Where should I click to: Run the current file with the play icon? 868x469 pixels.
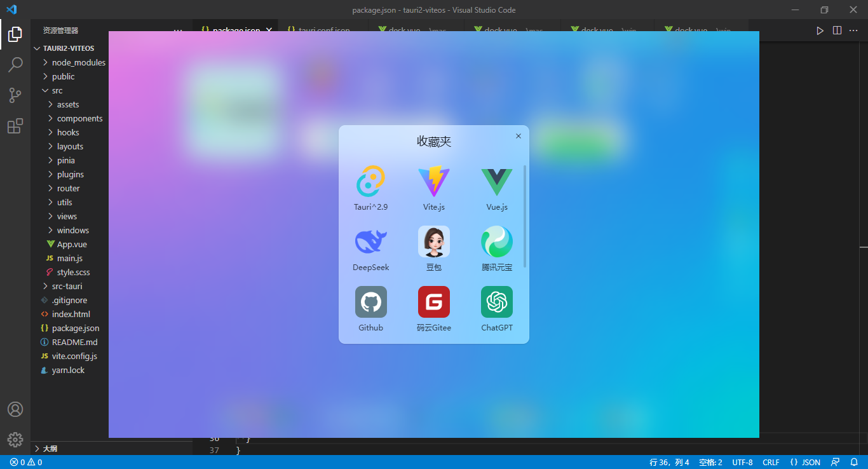coord(820,31)
